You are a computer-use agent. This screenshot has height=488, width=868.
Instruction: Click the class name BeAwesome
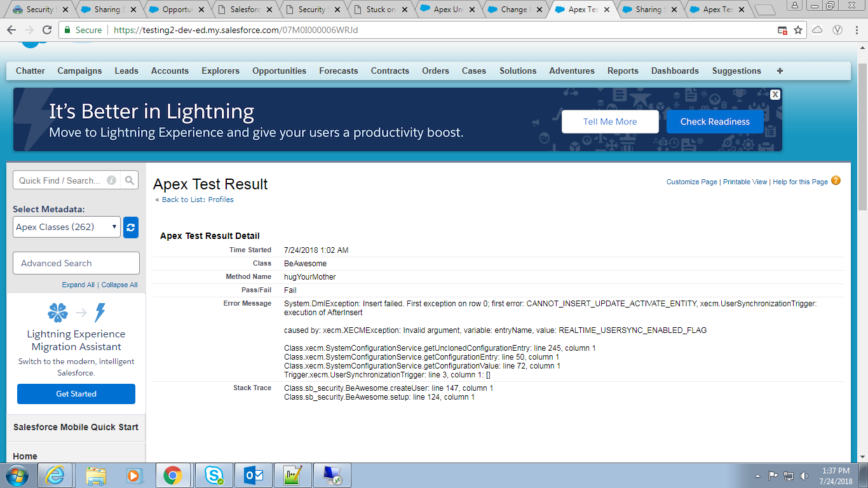306,263
